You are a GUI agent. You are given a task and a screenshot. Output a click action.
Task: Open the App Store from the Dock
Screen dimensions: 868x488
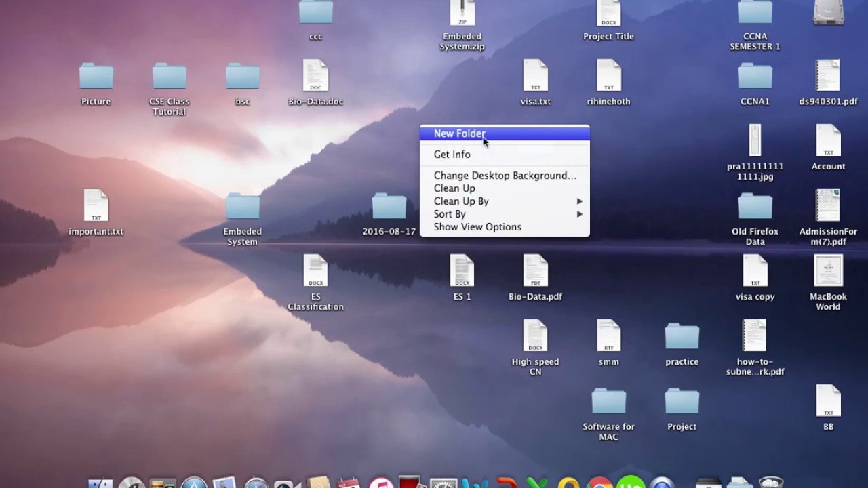coord(194,483)
